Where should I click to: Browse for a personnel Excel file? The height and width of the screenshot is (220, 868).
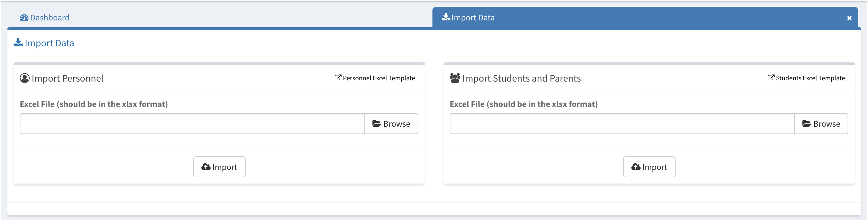[391, 124]
